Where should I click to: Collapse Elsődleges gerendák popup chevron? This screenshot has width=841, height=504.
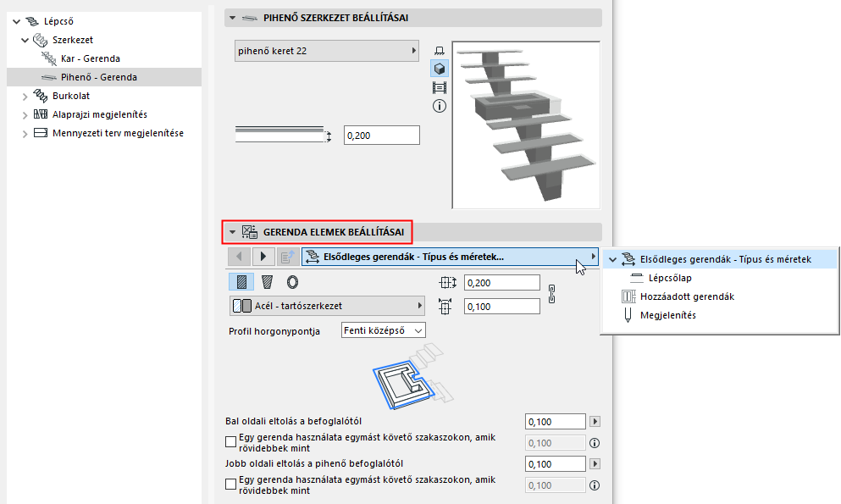click(x=612, y=259)
